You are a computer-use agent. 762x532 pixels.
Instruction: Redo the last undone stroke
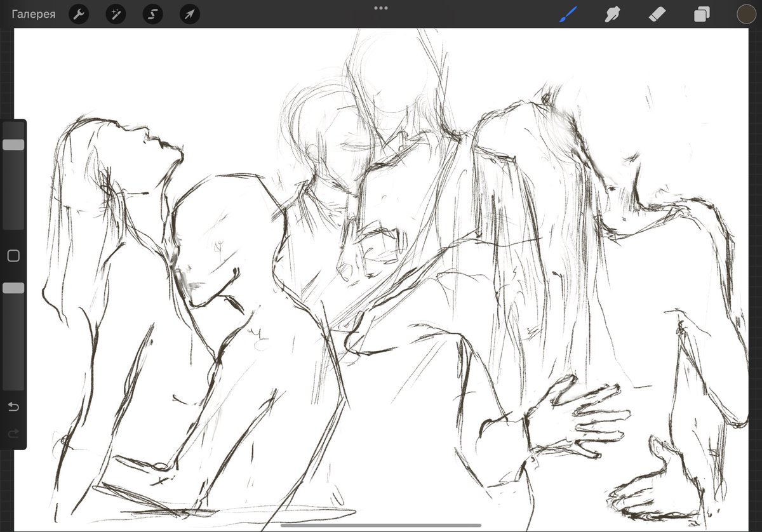(x=13, y=434)
